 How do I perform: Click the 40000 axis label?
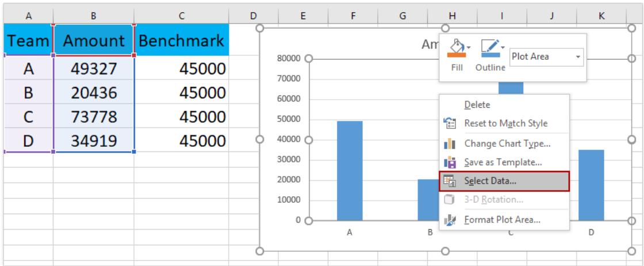[289, 139]
